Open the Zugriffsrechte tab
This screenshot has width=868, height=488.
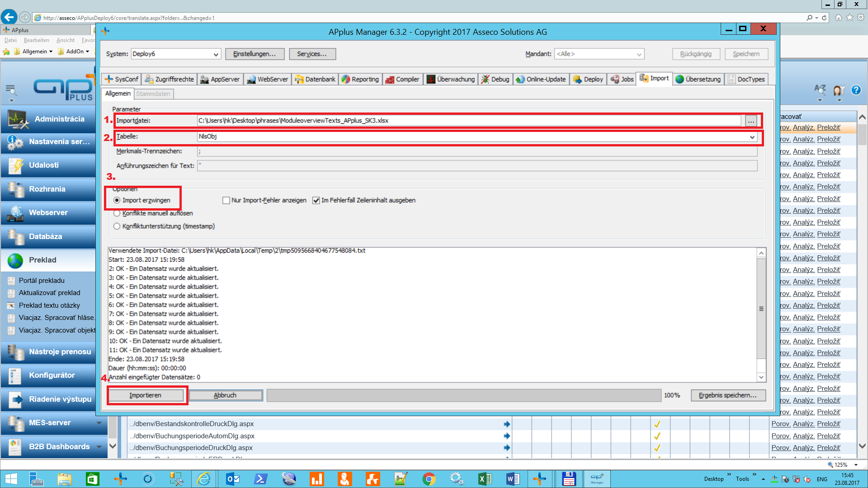(x=169, y=79)
